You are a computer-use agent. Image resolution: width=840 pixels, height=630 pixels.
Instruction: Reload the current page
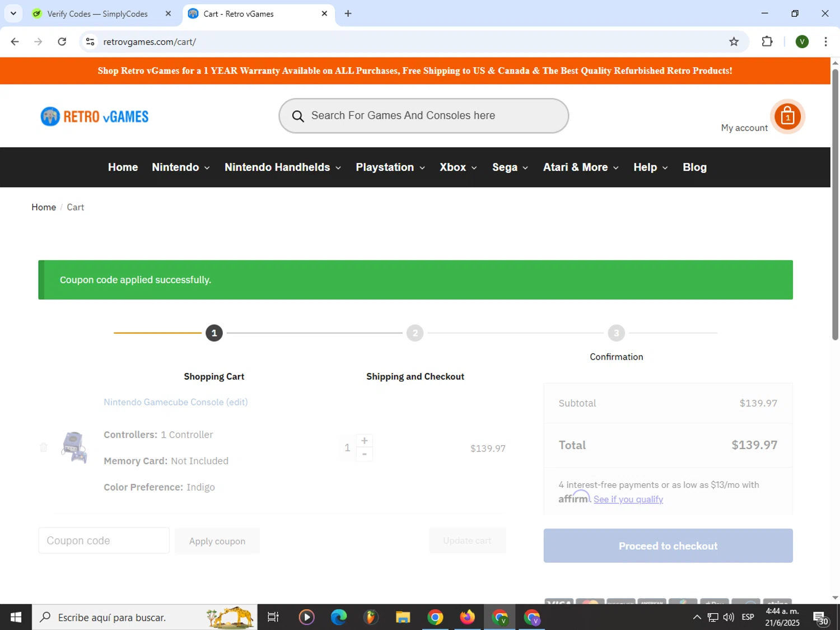click(62, 41)
